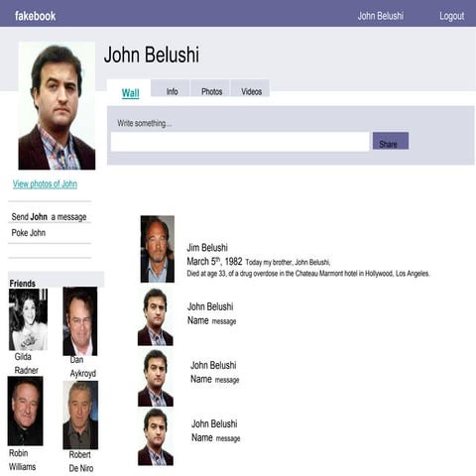Select Robin Williams friend thumbnail
This screenshot has height=476, width=476.
(x=26, y=411)
